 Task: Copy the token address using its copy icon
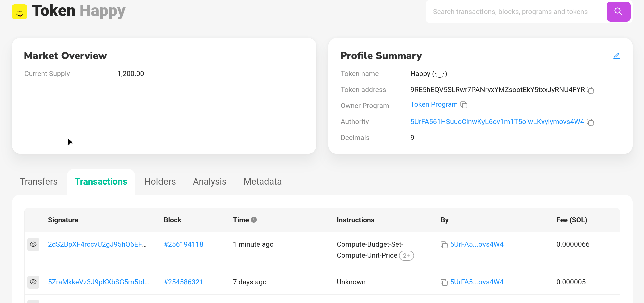tap(590, 90)
